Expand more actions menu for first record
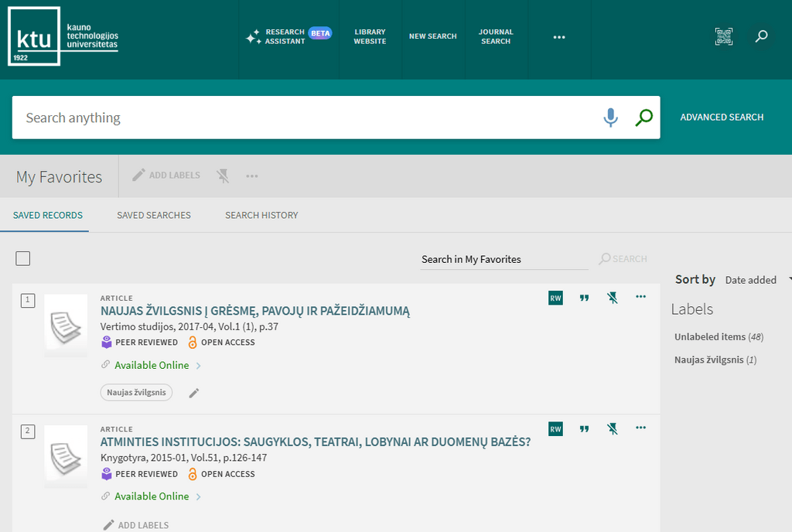This screenshot has height=532, width=792. pos(640,297)
